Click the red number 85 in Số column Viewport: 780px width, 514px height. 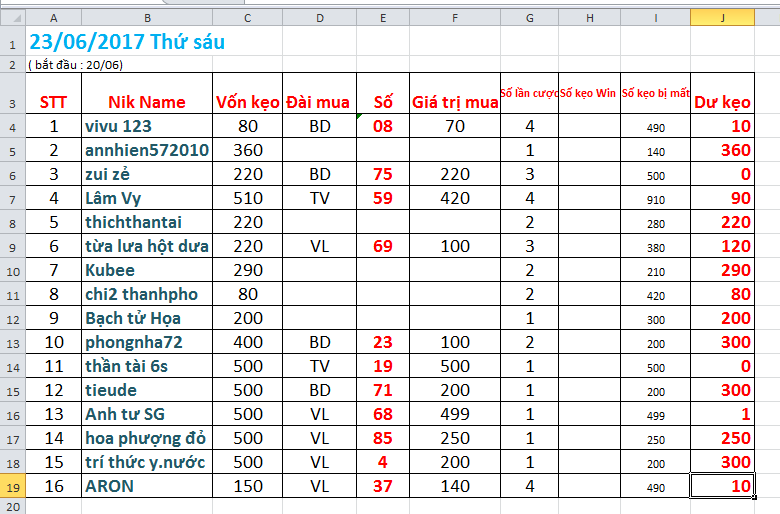(x=383, y=438)
